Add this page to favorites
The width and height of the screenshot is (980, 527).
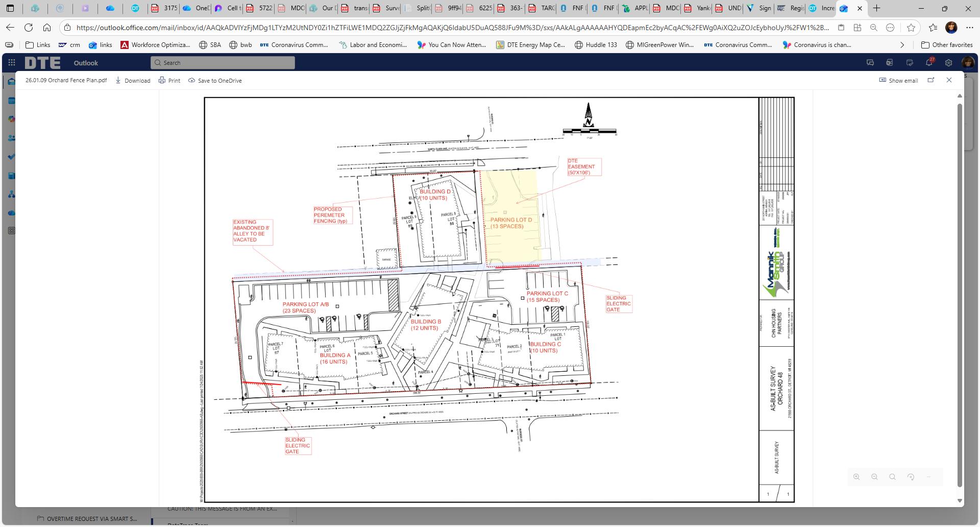click(911, 28)
